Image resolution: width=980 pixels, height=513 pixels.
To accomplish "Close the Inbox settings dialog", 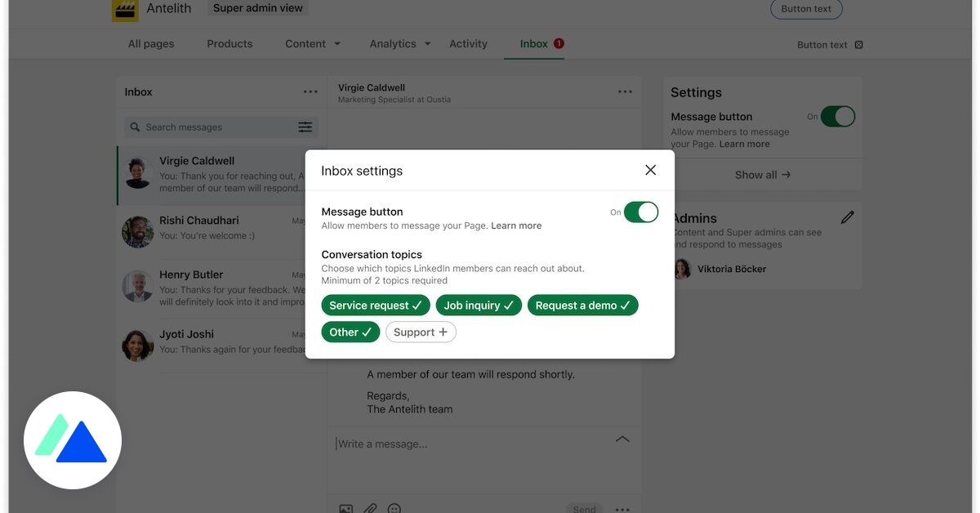I will [x=650, y=170].
